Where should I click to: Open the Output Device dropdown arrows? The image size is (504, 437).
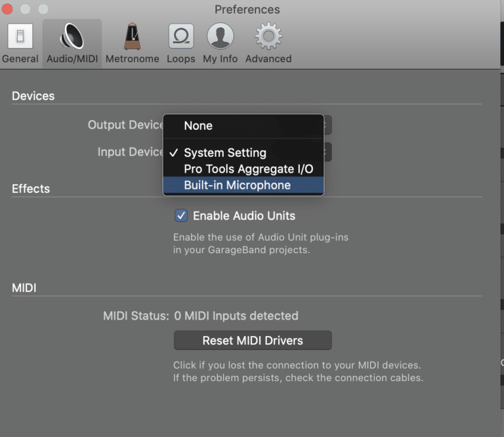click(327, 125)
